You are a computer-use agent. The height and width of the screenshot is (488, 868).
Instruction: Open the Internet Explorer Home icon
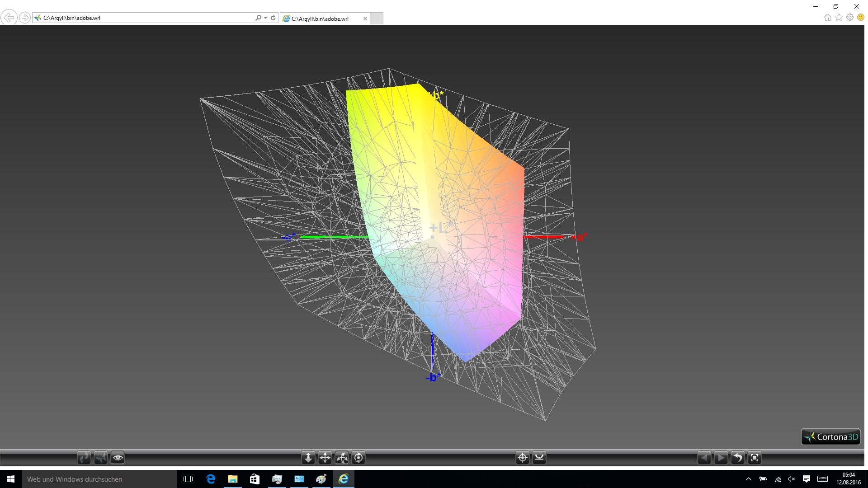827,18
